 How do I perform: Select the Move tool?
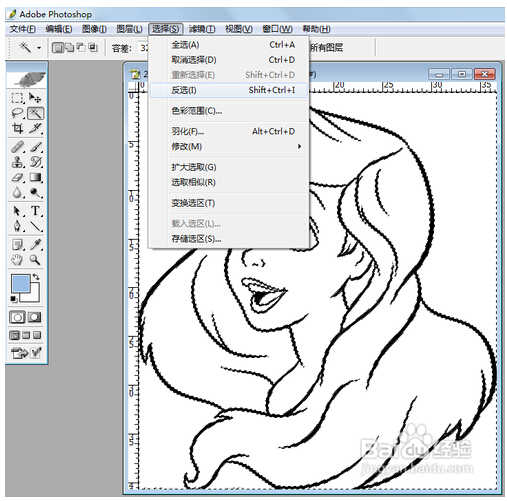[x=35, y=98]
